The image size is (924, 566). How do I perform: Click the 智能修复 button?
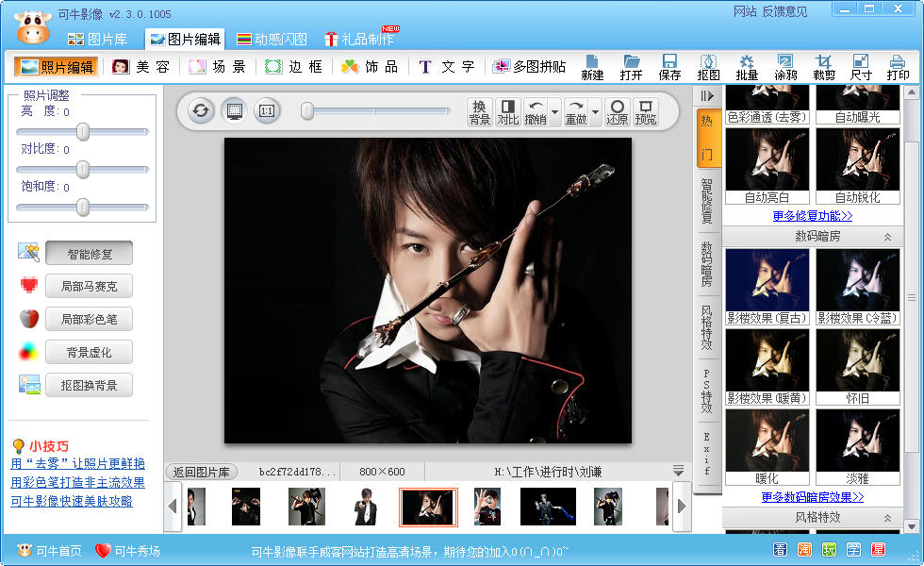[90, 254]
